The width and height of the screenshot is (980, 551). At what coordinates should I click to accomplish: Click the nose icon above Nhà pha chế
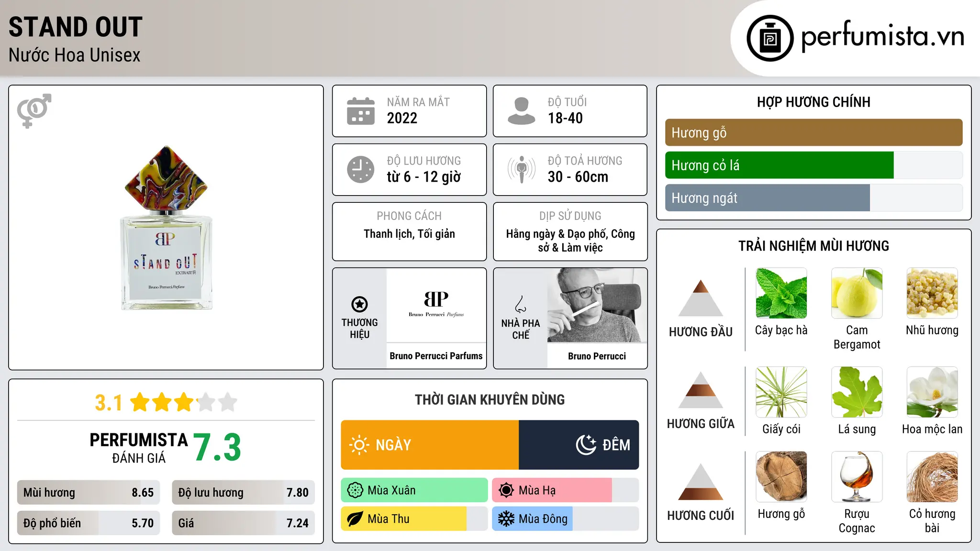[521, 304]
